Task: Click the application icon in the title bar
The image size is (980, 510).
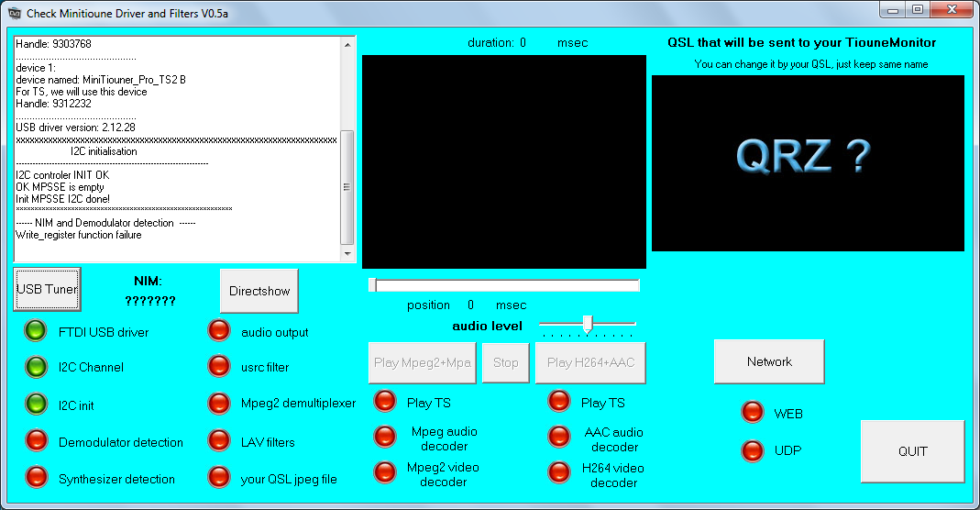Action: pyautogui.click(x=14, y=13)
